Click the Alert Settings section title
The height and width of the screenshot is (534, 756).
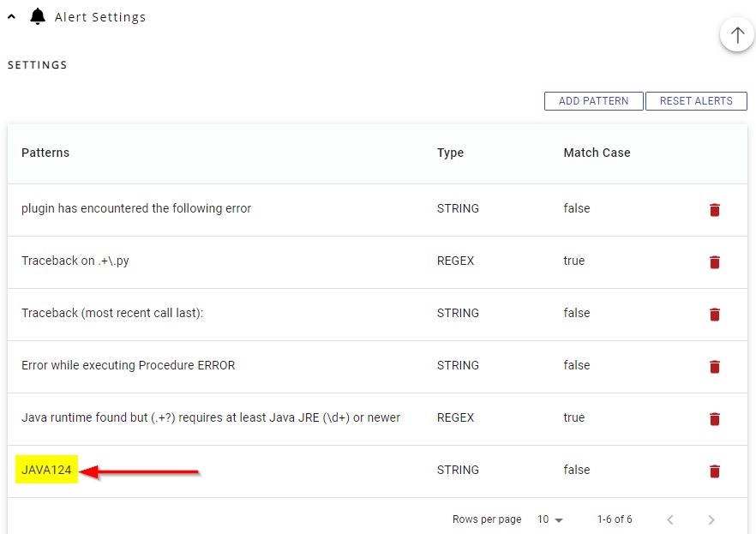[x=100, y=17]
